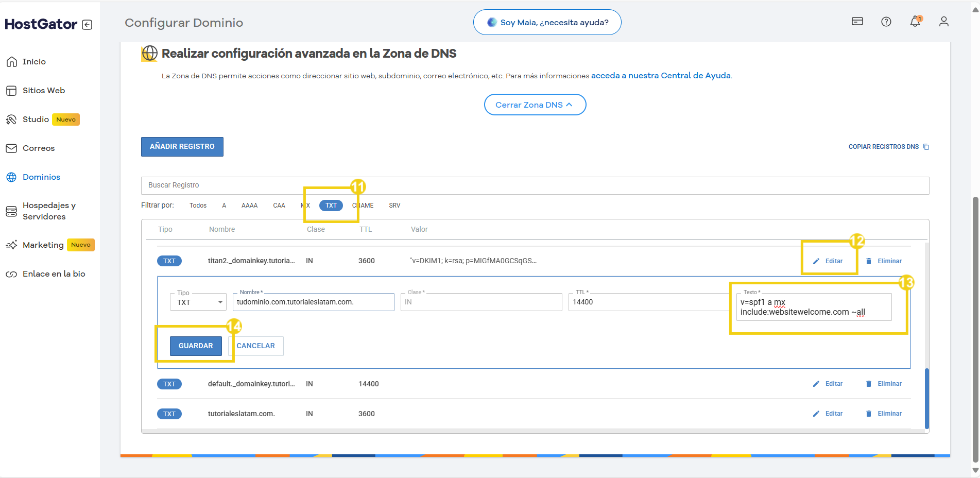Select the Todos filter option
Image resolution: width=980 pixels, height=478 pixels.
click(198, 206)
